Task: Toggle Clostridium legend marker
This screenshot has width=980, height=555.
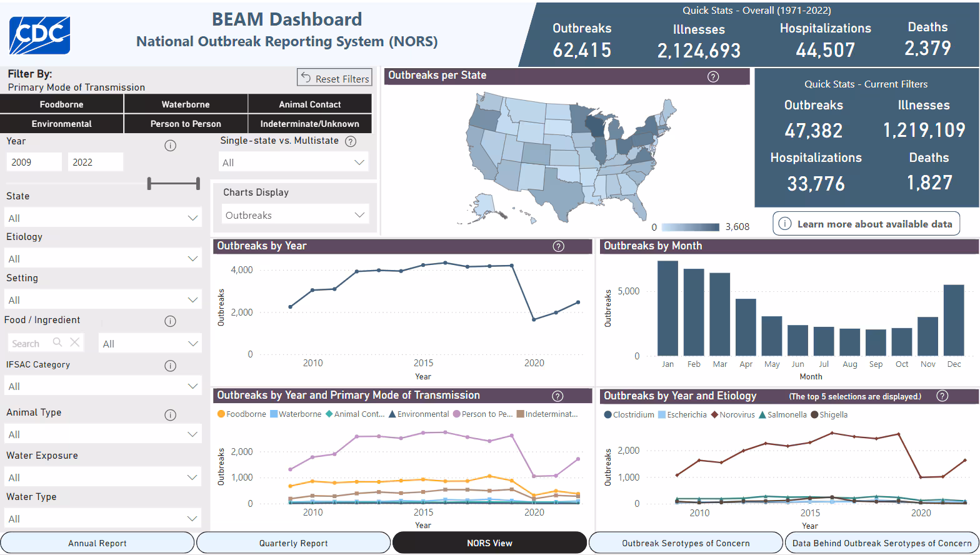Action: (x=608, y=414)
